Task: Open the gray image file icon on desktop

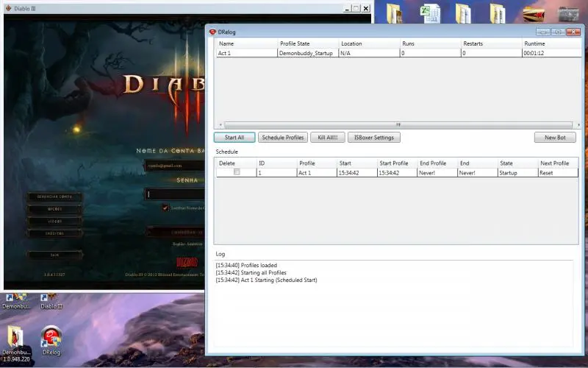Action: [x=568, y=15]
